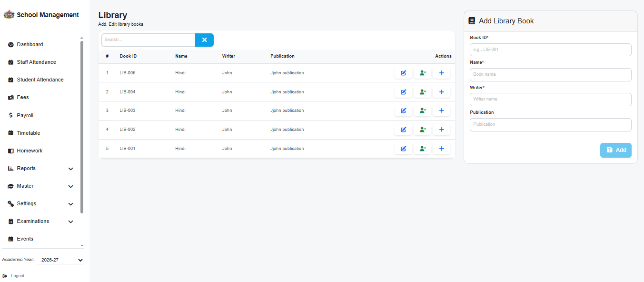Click Hindi name in LIB-004 row
This screenshot has width=644, height=282.
point(180,92)
